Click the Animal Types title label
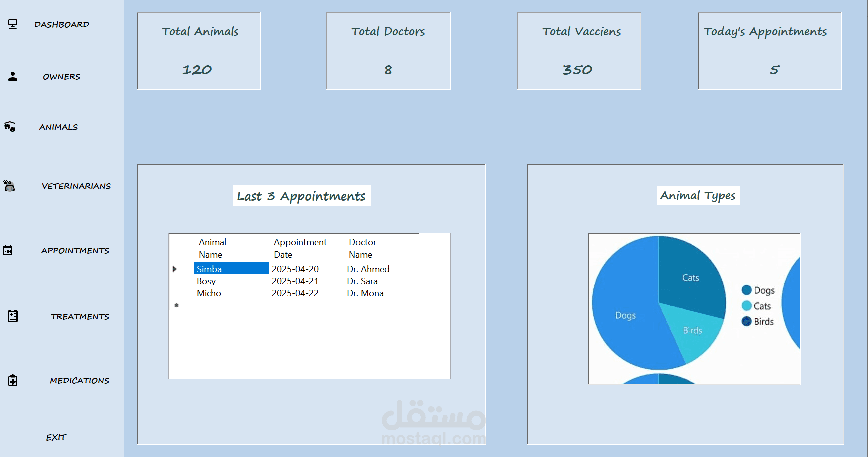The width and height of the screenshot is (868, 457). [x=698, y=195]
